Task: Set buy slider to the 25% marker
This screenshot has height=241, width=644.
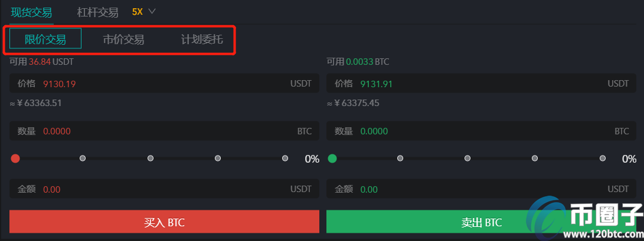Action: 83,158
